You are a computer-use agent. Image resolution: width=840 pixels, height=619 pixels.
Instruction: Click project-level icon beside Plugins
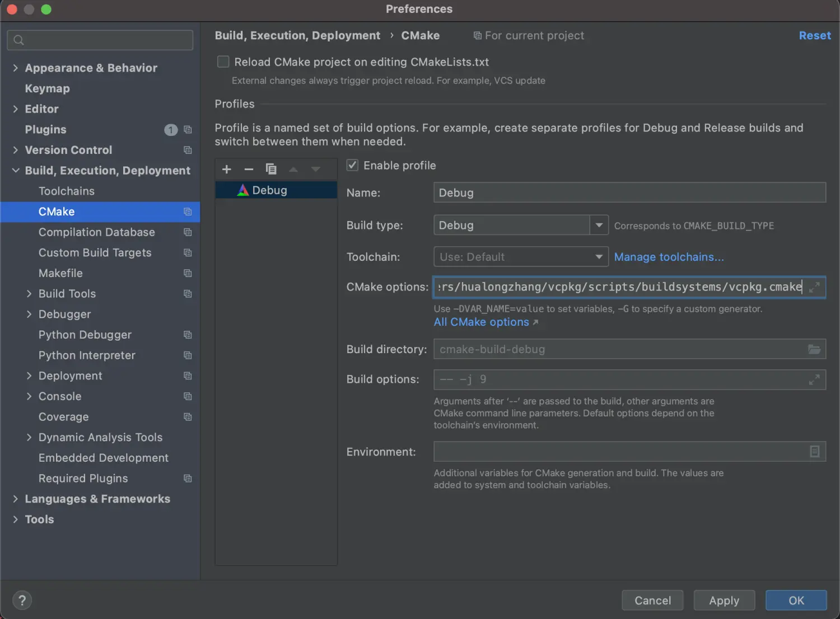pos(188,130)
